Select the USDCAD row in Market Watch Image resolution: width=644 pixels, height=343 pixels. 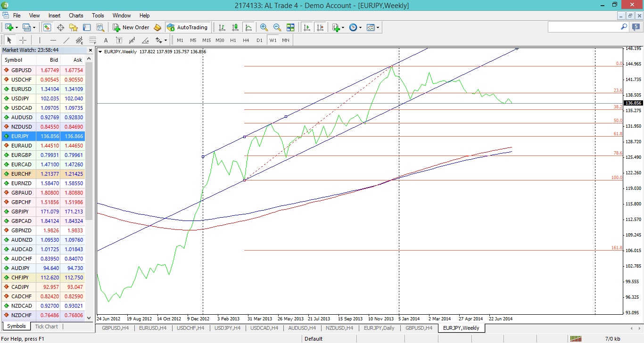pyautogui.click(x=43, y=108)
